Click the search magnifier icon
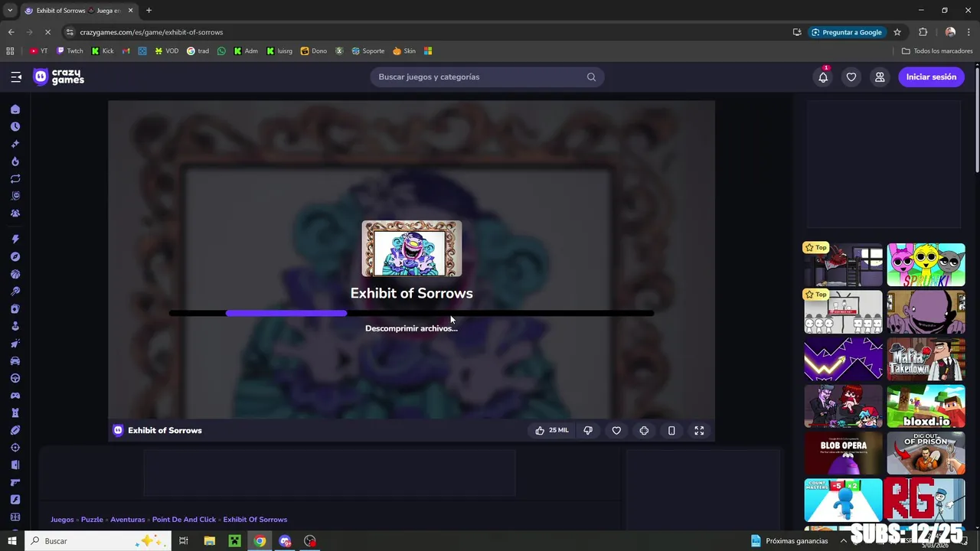 click(591, 77)
